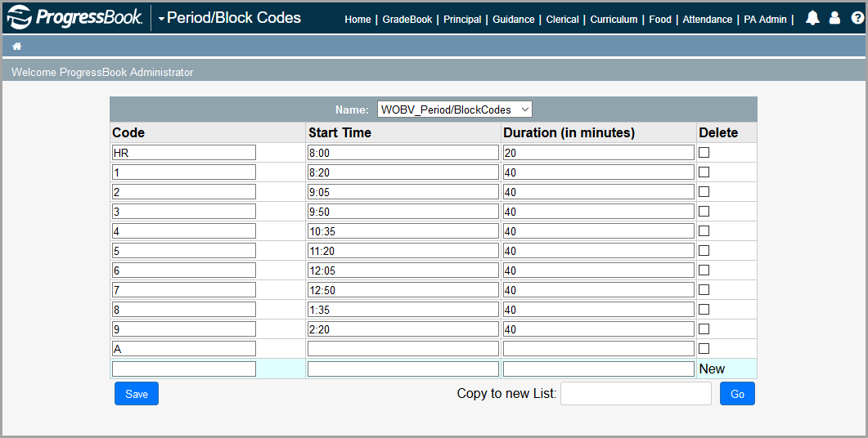
Task: Click the 2:20 start time field
Action: tap(403, 329)
